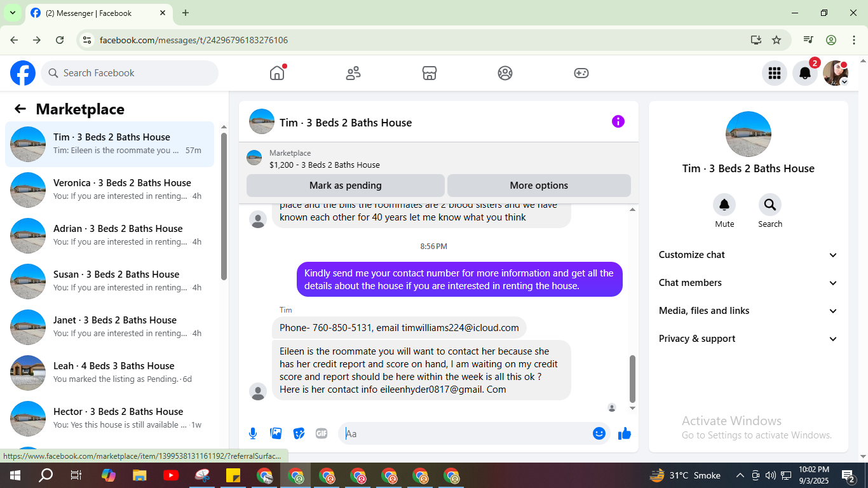Click the Mark as pending button
Image resolution: width=868 pixels, height=488 pixels.
pyautogui.click(x=346, y=186)
